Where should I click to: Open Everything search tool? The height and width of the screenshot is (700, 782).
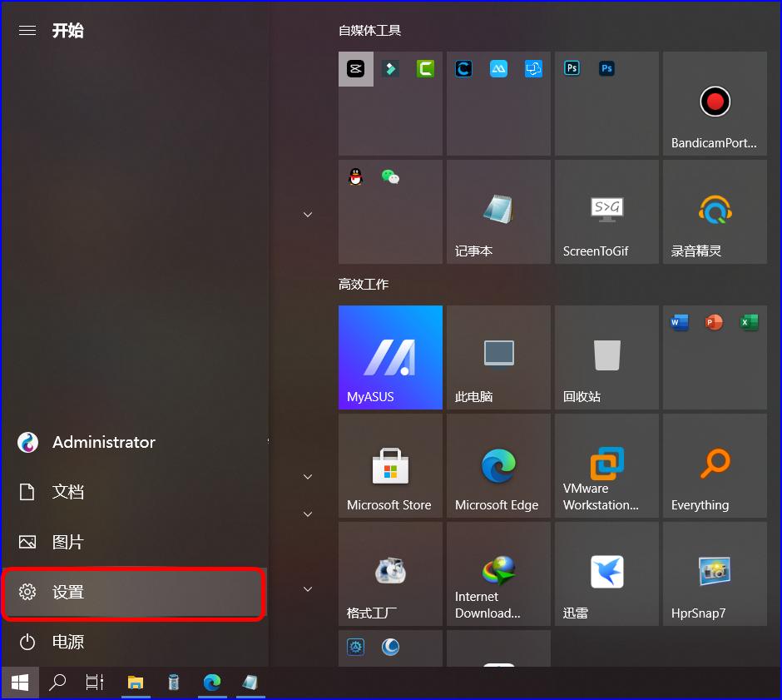714,465
